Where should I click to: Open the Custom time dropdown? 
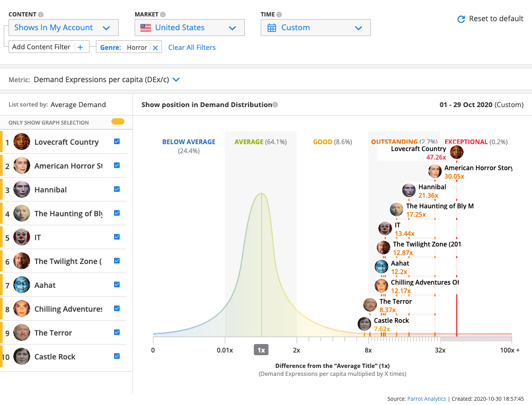(315, 28)
